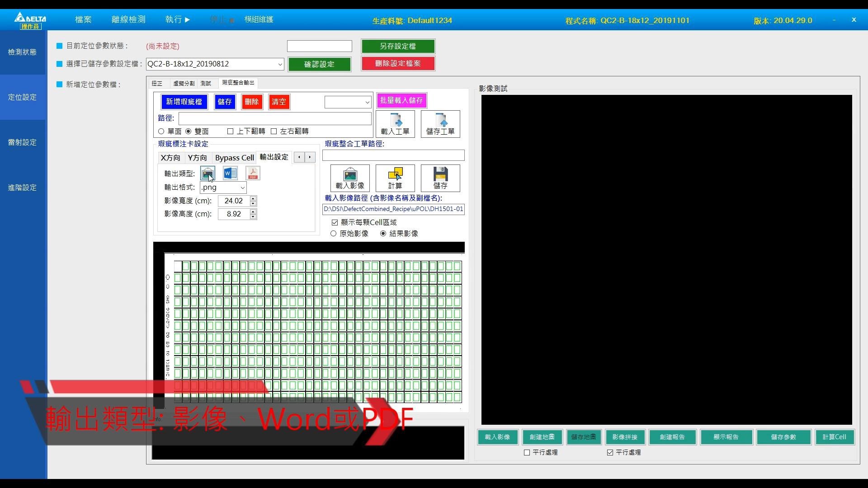Click the 計算 calculate icon
This screenshot has height=488, width=868.
(395, 178)
